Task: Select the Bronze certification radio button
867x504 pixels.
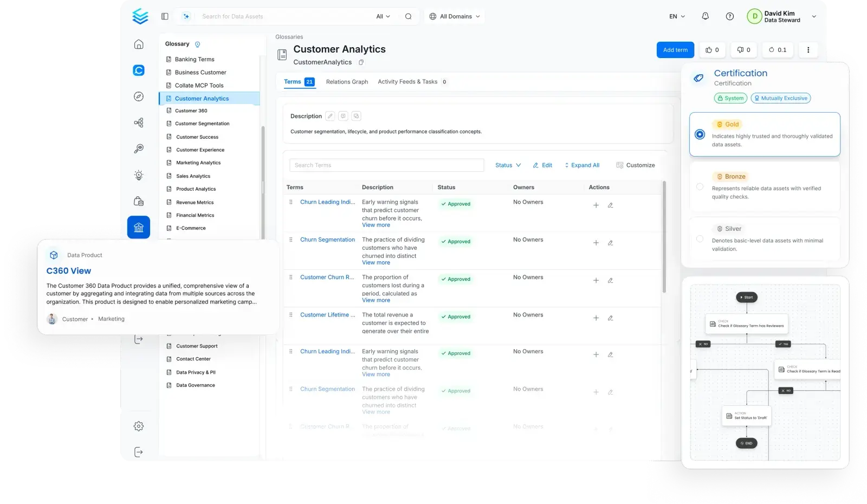Action: click(x=700, y=186)
